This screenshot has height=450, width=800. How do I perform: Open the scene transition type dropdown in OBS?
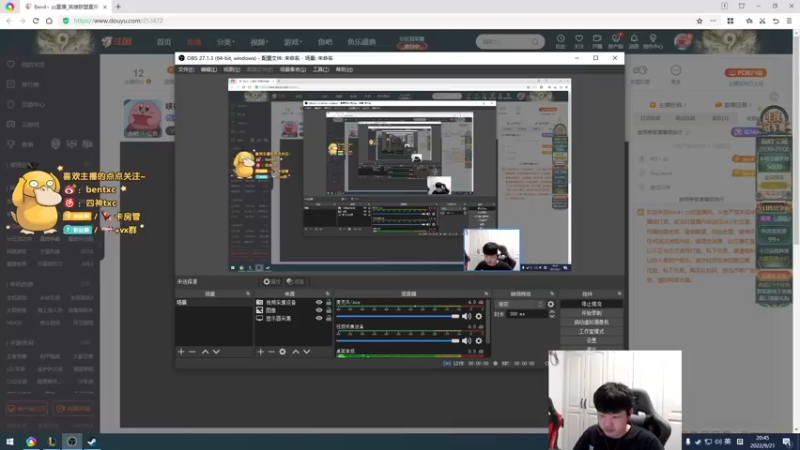(520, 304)
